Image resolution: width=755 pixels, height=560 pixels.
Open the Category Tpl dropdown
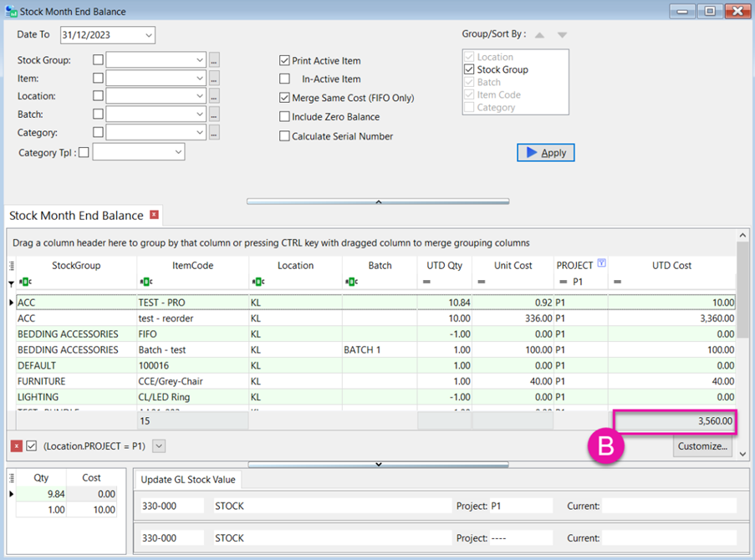coord(178,153)
